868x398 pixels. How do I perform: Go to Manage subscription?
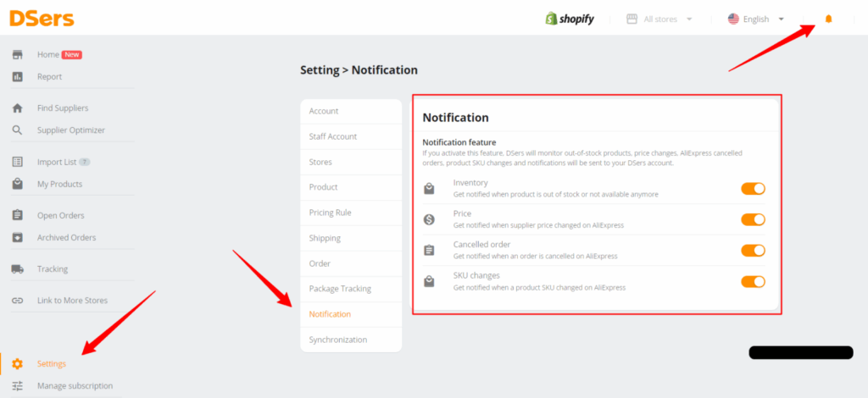tap(75, 386)
